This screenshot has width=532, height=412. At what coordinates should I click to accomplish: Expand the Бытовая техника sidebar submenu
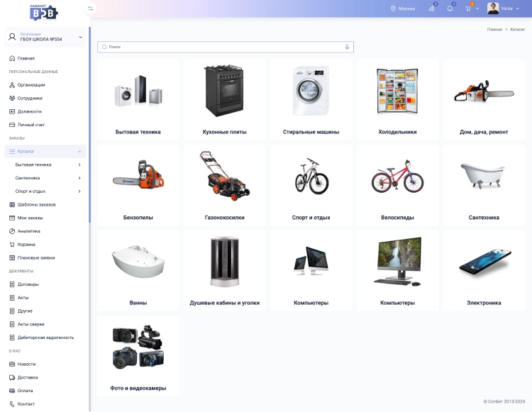point(79,165)
